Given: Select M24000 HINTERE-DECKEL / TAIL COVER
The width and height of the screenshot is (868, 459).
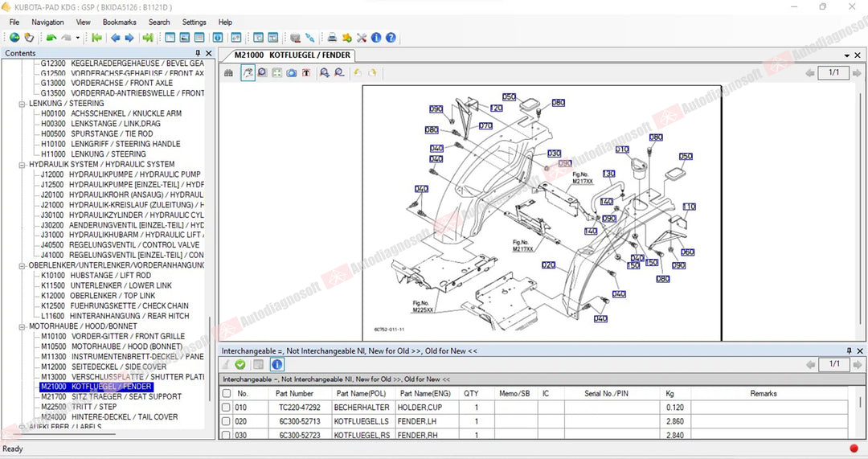Looking at the screenshot, I should (x=109, y=417).
